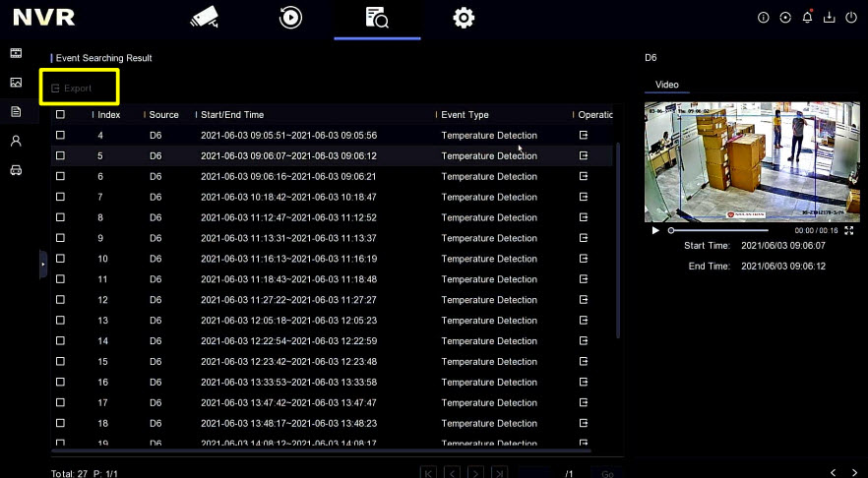Click the Export button

click(x=71, y=89)
